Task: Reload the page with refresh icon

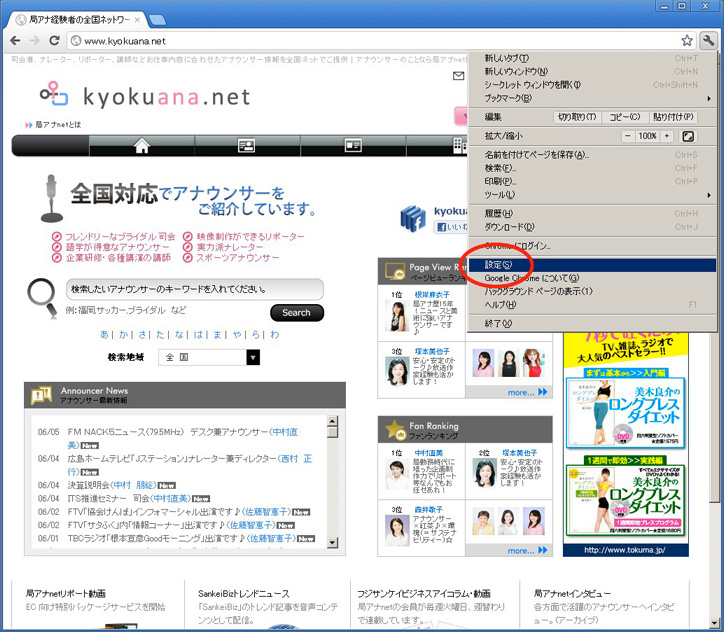Action: [54, 41]
